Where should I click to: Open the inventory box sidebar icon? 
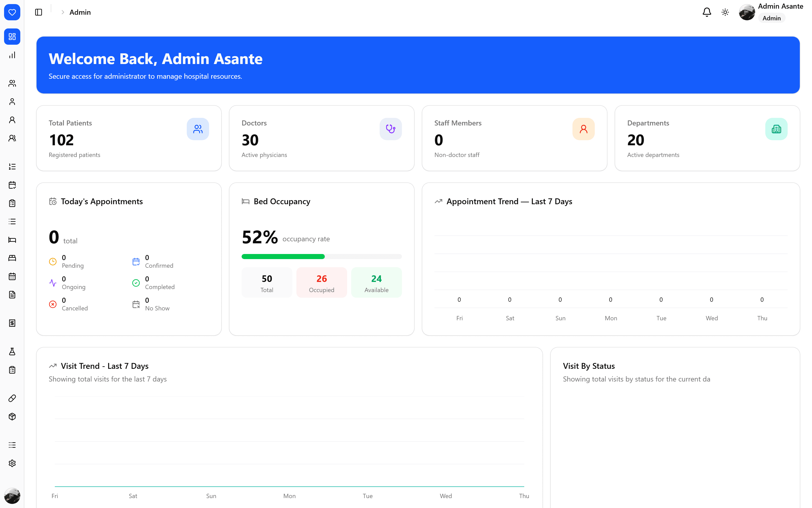[12, 417]
